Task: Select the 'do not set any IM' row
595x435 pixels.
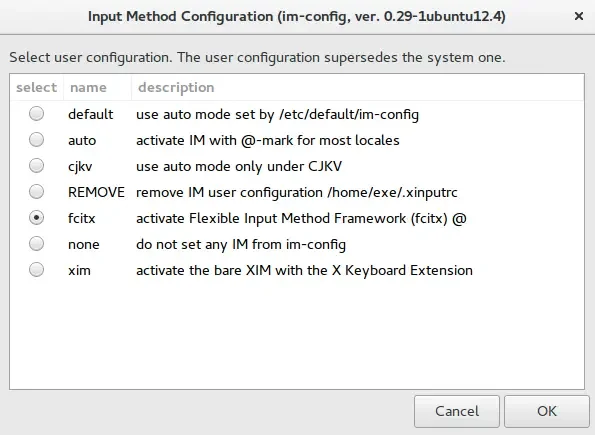Action: pos(297,244)
